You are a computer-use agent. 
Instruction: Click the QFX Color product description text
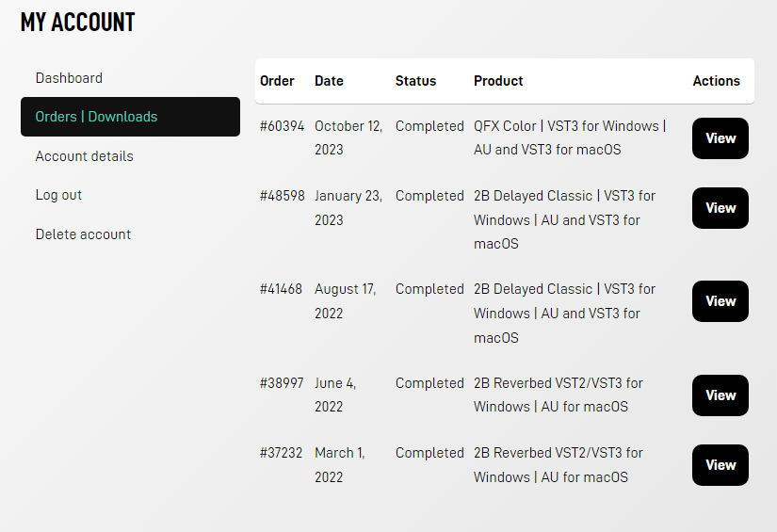coord(569,137)
